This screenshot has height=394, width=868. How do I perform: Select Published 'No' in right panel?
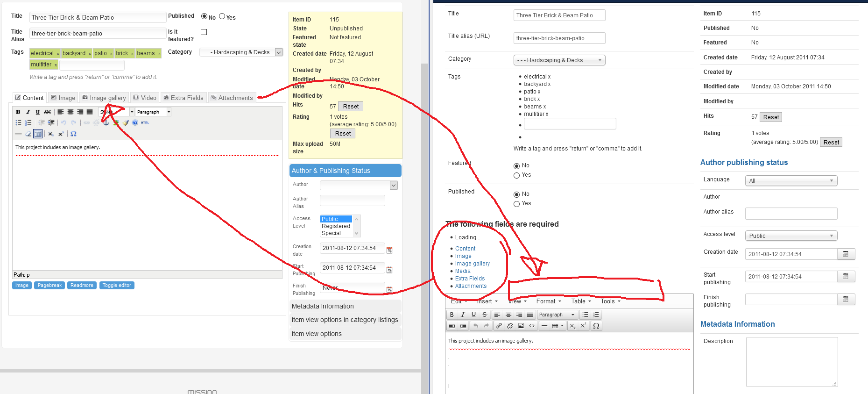[516, 194]
